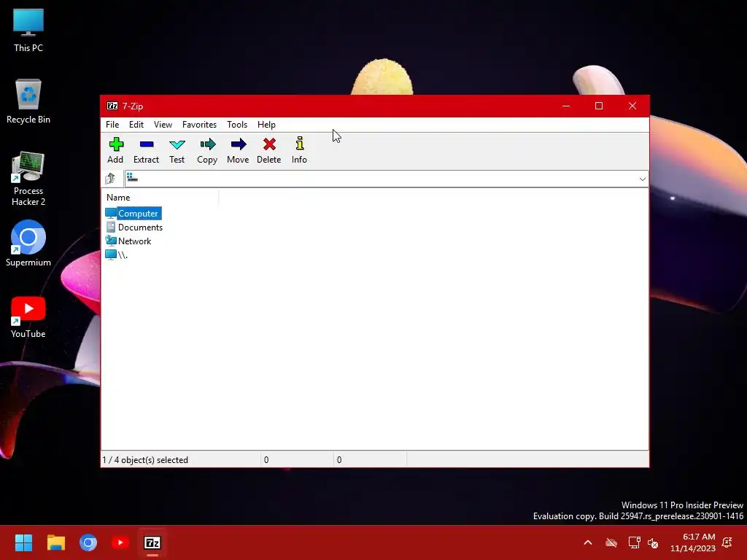Select the \\. device item

tap(117, 254)
